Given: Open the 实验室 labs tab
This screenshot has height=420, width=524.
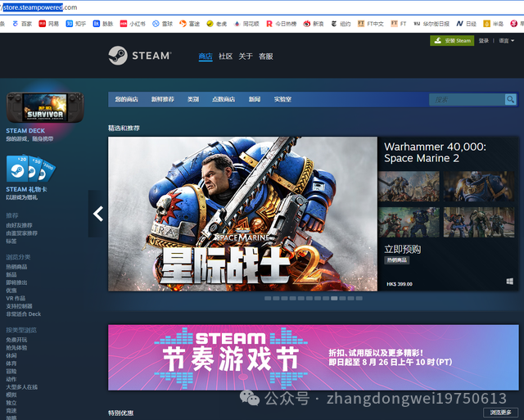Looking at the screenshot, I should [282, 99].
